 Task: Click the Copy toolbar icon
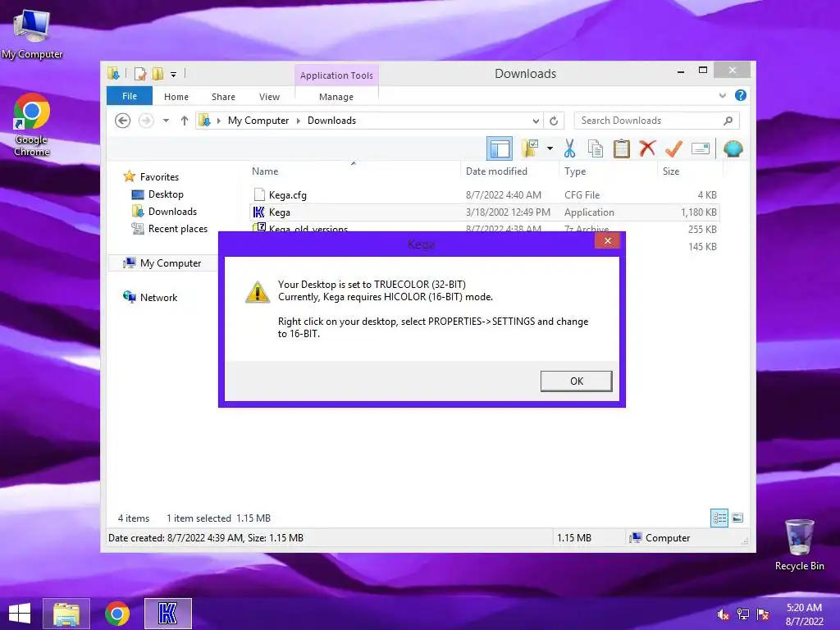596,148
